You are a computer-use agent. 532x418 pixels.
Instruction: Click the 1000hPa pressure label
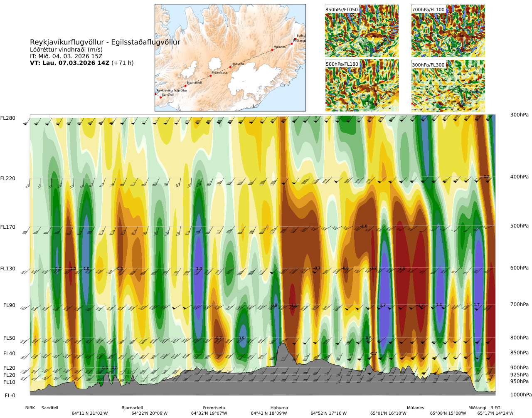point(521,395)
